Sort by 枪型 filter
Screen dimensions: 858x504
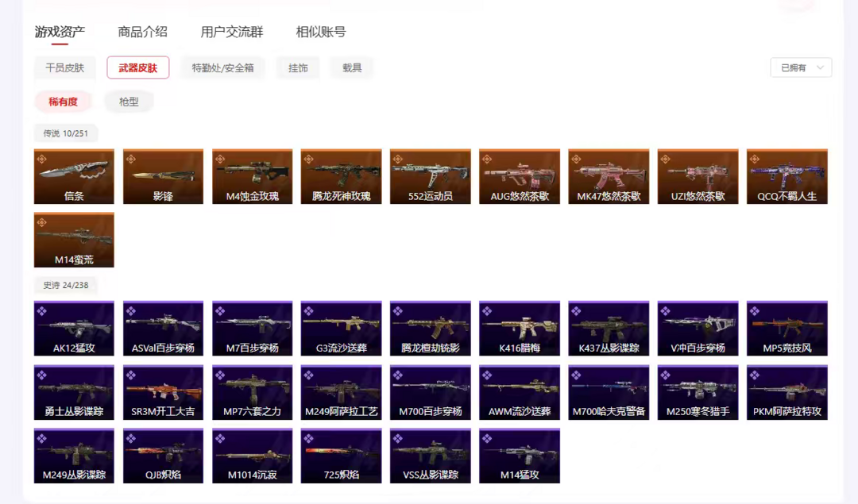[129, 102]
